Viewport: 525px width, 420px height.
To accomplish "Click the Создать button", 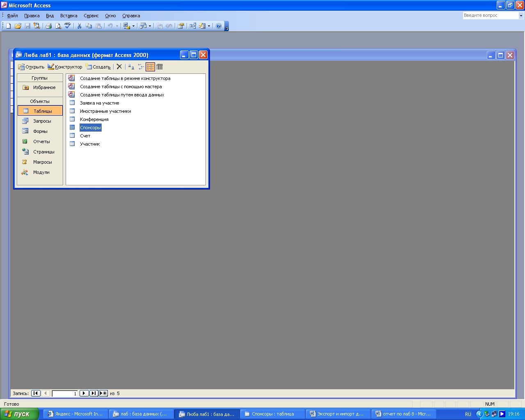I will click(x=98, y=67).
